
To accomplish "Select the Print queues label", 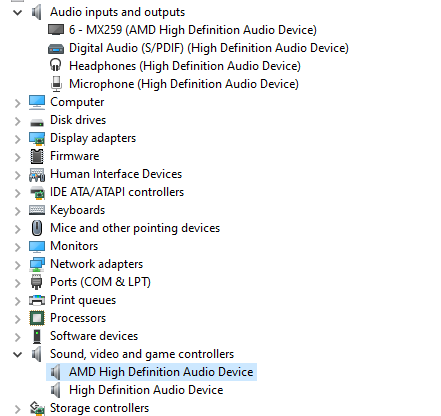I will click(83, 300).
